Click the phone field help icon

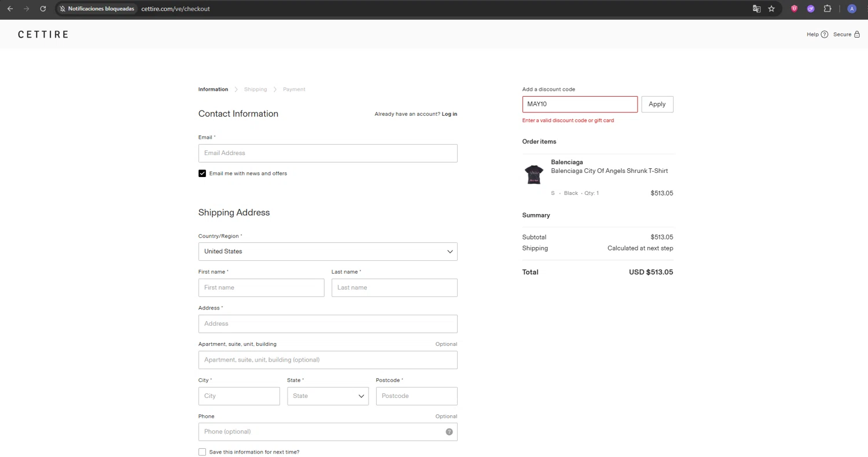[449, 432]
